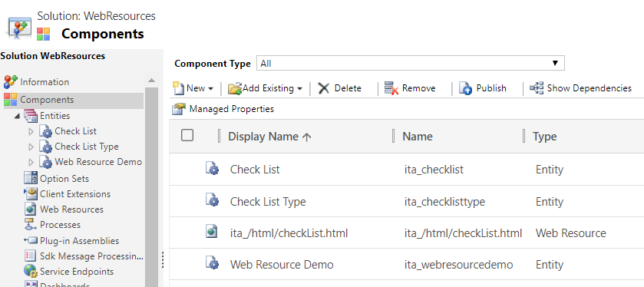
Task: Click the New toolbar button
Action: click(193, 88)
